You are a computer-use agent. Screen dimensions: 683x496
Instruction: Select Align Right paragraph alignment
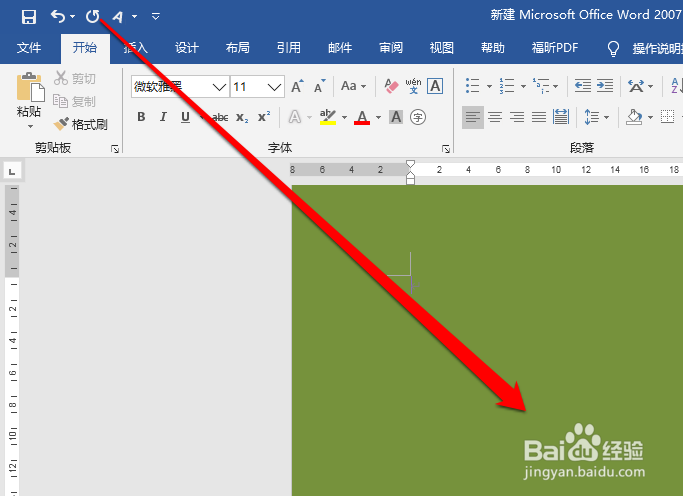point(517,117)
